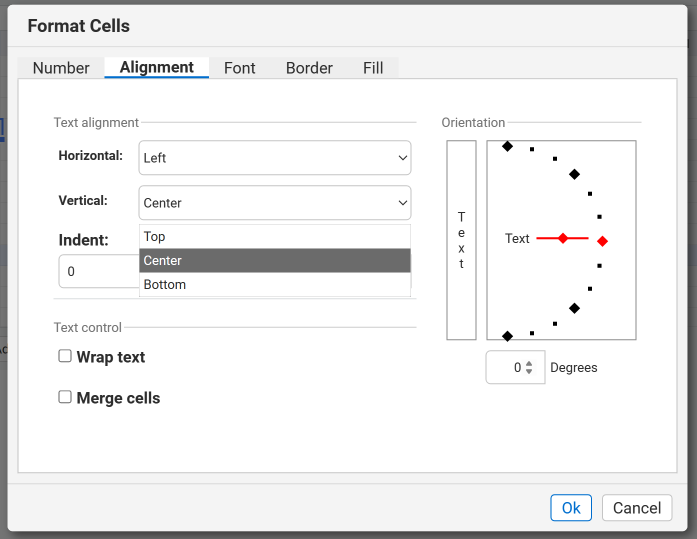Select the bottom black diamond orientation marker

click(x=507, y=336)
